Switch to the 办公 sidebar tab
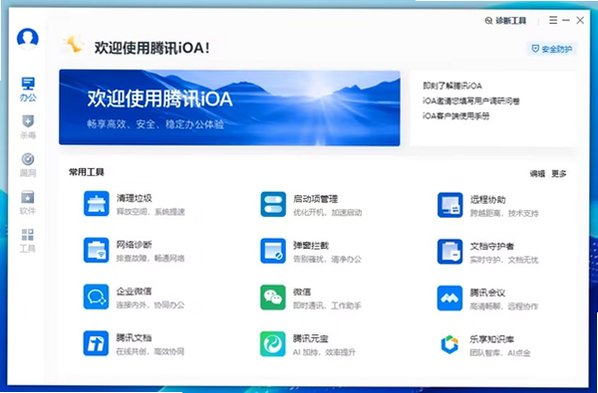The image size is (598, 393). (x=28, y=89)
